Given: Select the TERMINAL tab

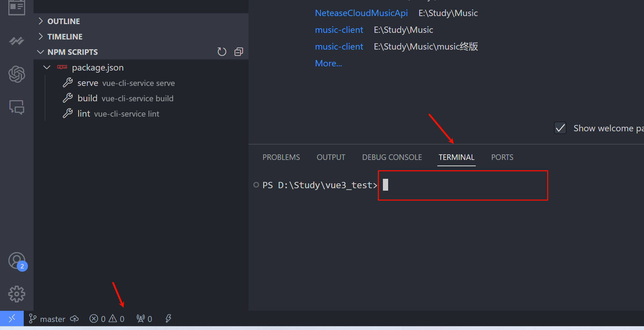Looking at the screenshot, I should point(457,157).
